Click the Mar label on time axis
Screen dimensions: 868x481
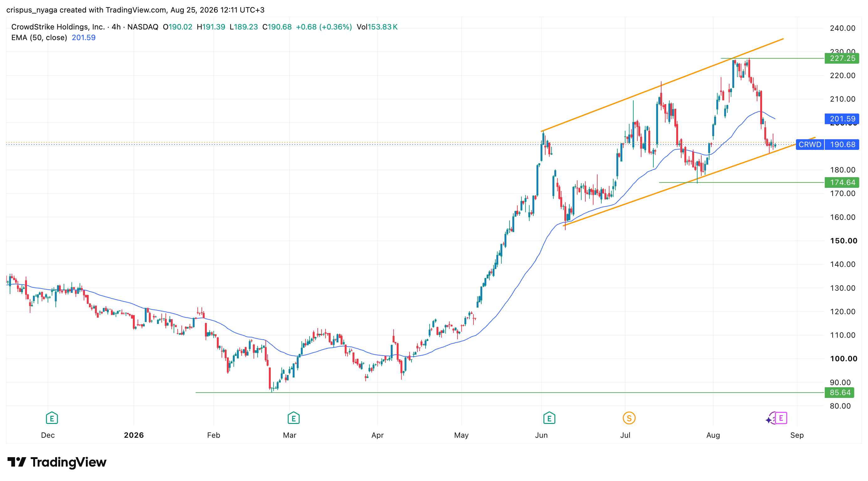pos(290,435)
